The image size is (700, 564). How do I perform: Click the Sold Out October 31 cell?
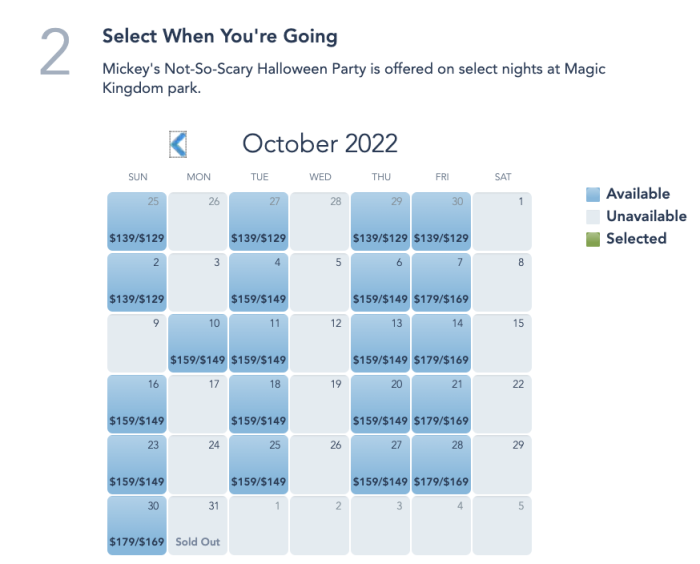coord(198,526)
